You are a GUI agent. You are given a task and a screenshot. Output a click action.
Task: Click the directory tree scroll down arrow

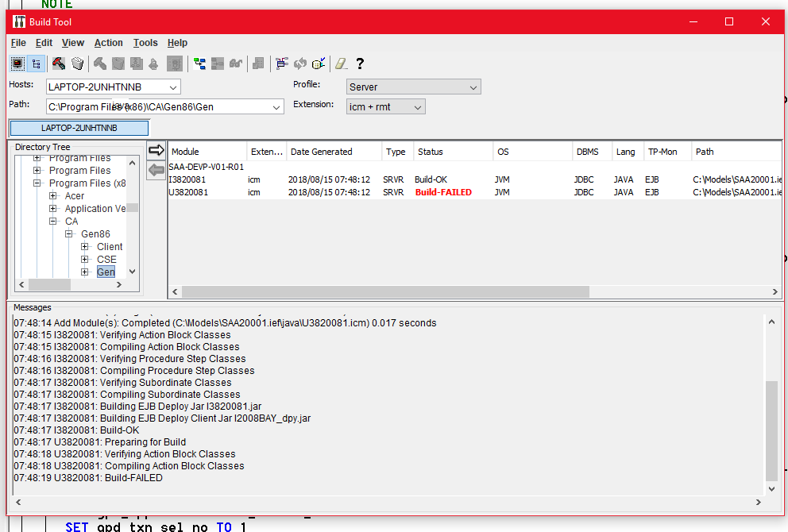(x=132, y=272)
